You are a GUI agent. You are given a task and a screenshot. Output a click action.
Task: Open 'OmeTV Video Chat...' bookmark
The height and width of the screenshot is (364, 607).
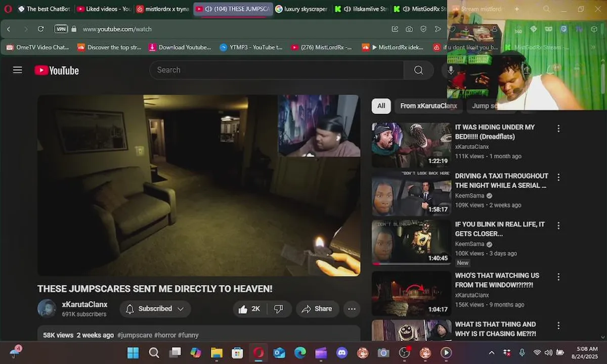tap(38, 47)
